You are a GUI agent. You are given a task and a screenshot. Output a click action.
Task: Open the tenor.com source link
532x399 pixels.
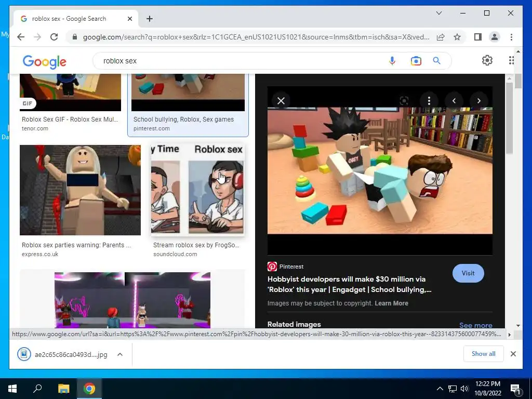click(x=35, y=129)
